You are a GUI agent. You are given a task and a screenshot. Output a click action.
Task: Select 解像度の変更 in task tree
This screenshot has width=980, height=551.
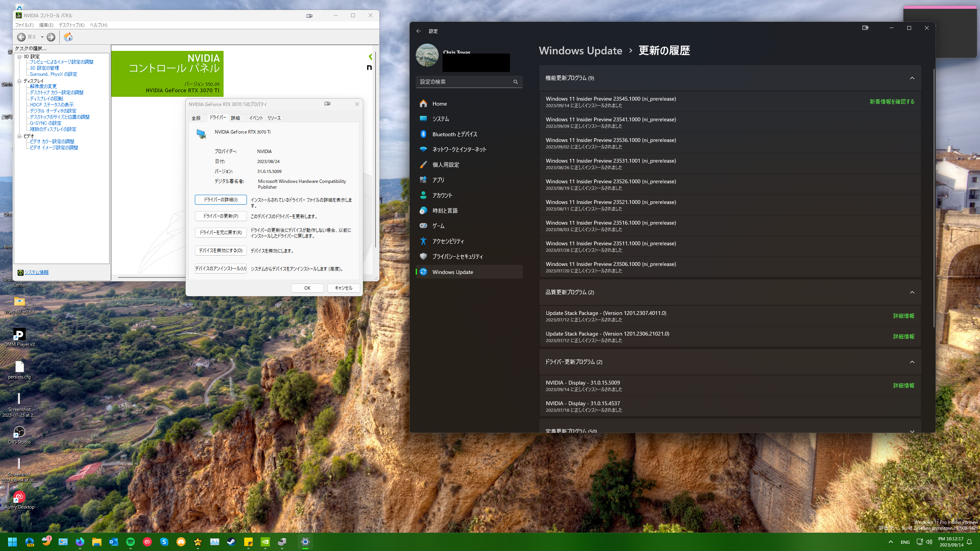[x=43, y=86]
